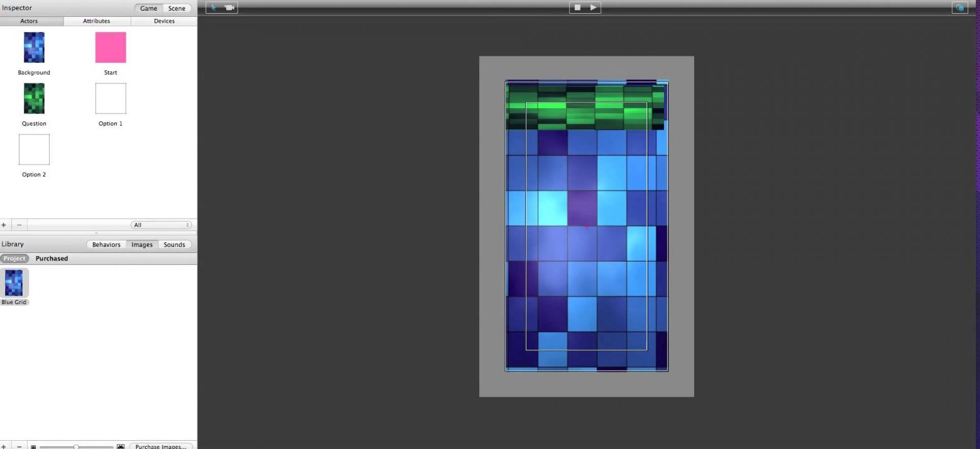Screen dimensions: 980x449
Task: Select the Option 2 actor
Action: 34,149
